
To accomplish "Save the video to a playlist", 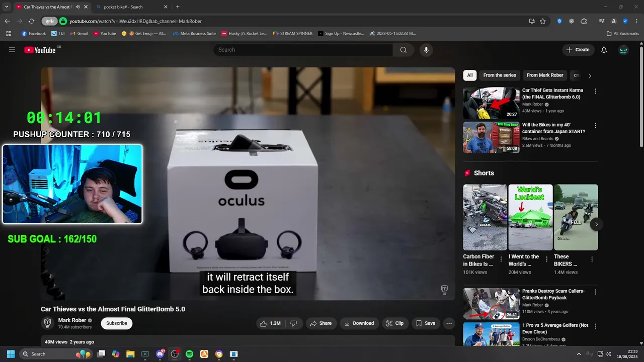I will click(425, 323).
